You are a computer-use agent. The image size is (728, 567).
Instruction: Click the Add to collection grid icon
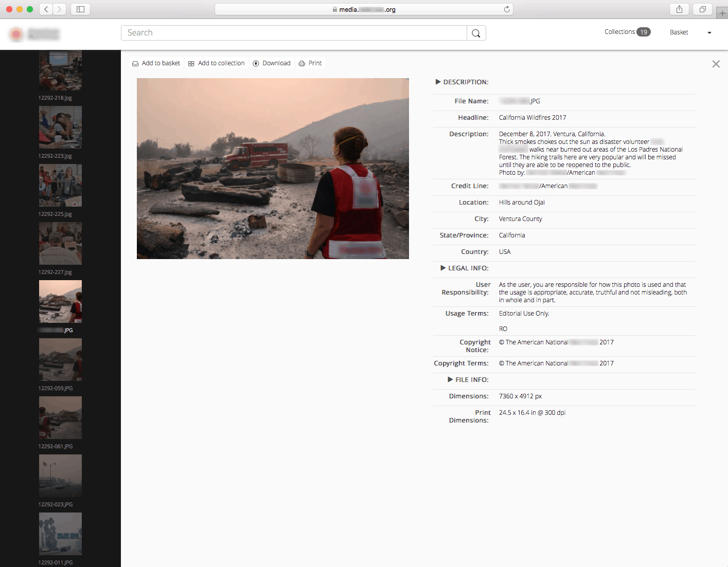point(191,64)
